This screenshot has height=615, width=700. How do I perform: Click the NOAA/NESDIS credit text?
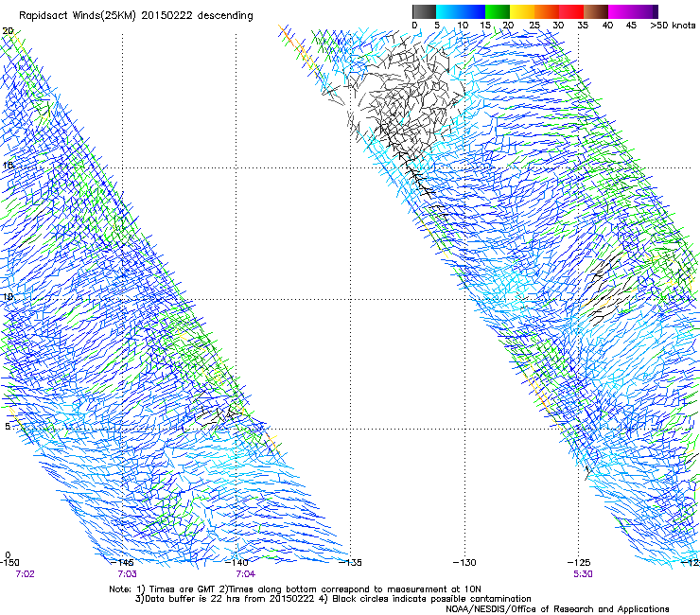click(x=557, y=609)
